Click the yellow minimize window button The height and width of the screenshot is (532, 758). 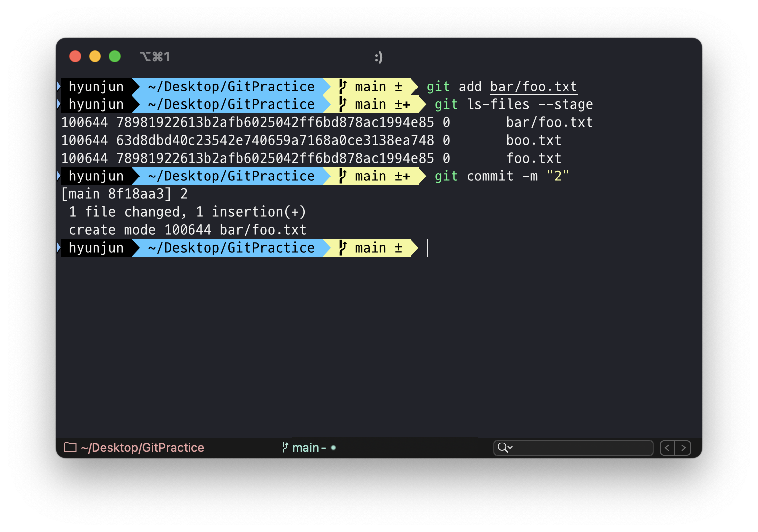[x=95, y=56]
